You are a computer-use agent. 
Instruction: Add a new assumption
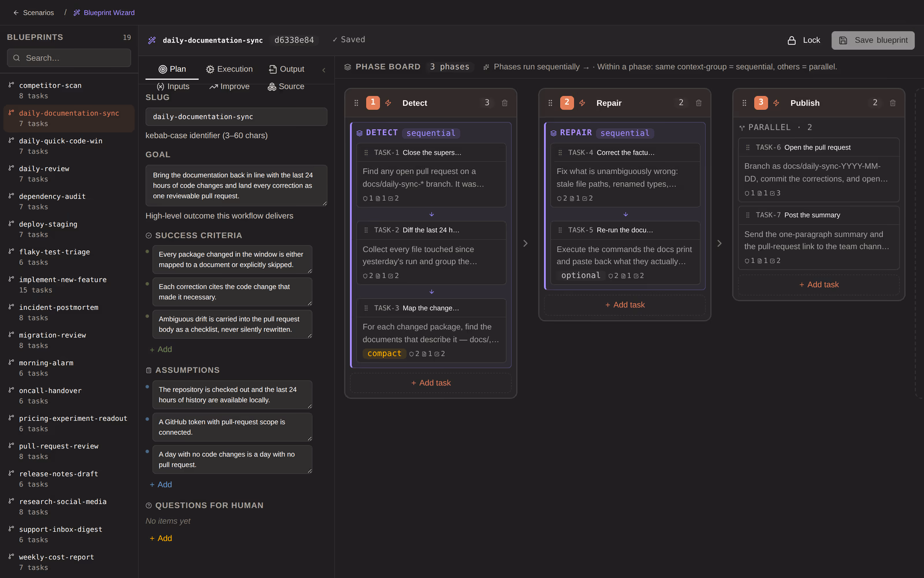[x=161, y=484]
